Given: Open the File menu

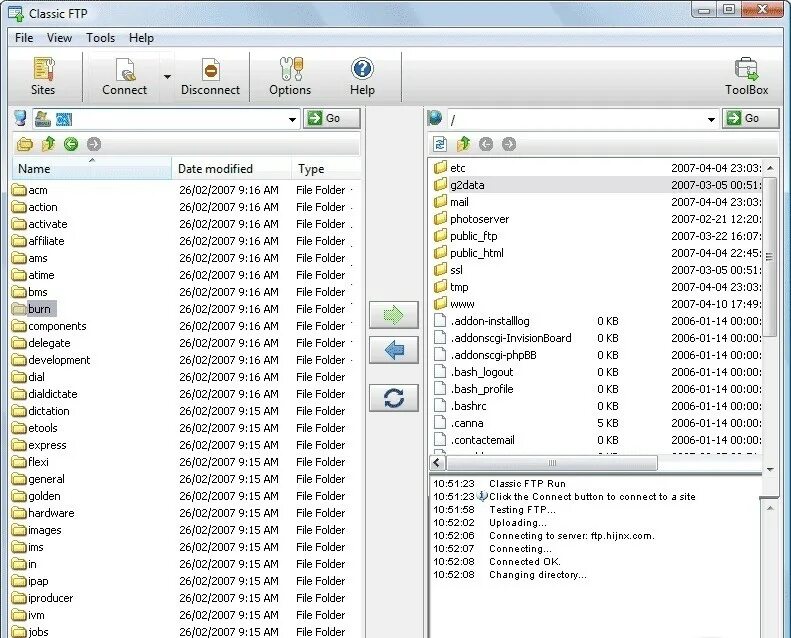Looking at the screenshot, I should [24, 38].
